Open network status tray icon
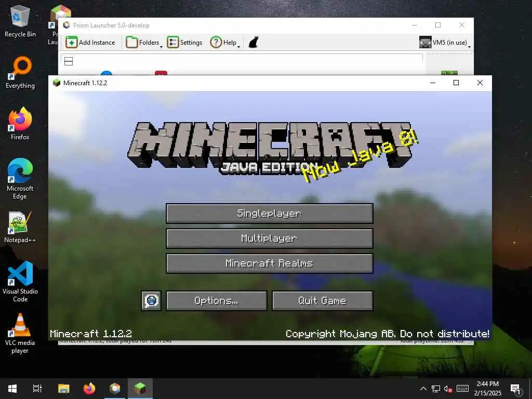 436,389
